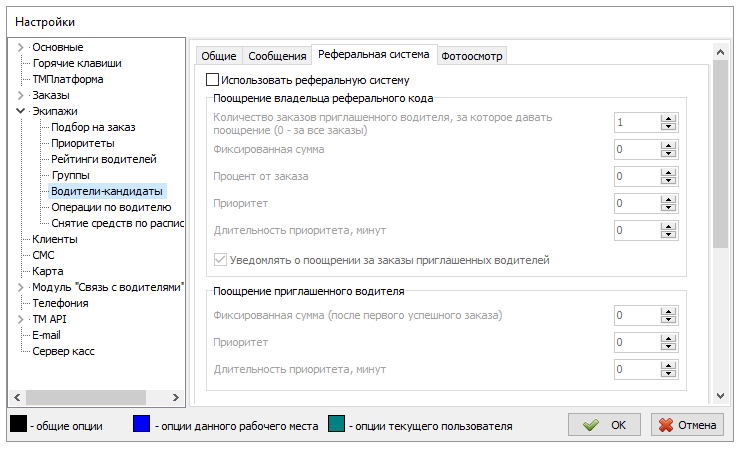The height and width of the screenshot is (451, 740).
Task: Collapse the 'Экипажи' tree node
Action: [21, 111]
